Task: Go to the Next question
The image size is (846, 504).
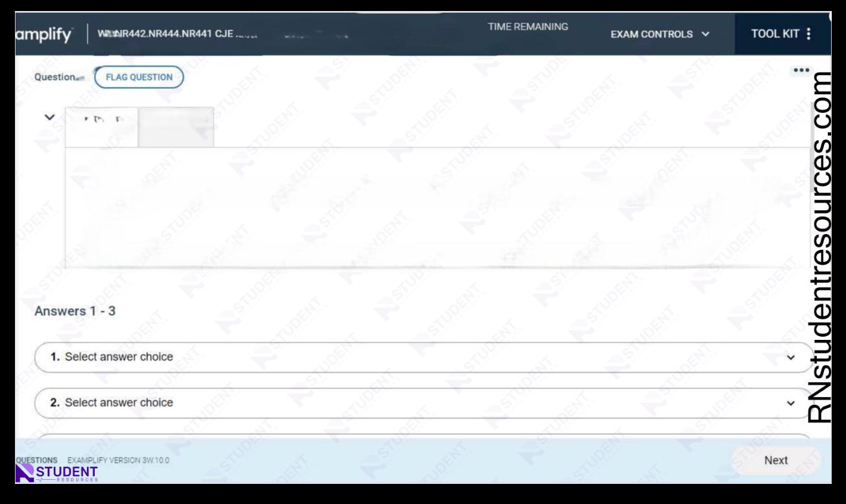Action: [776, 461]
